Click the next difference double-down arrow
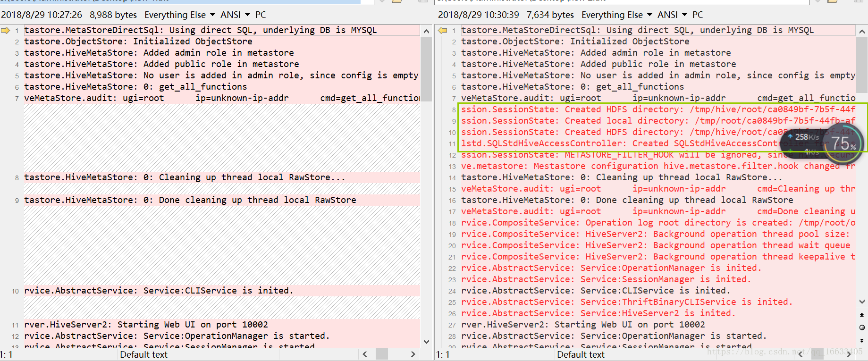Image resolution: width=868 pixels, height=361 pixels. (862, 340)
